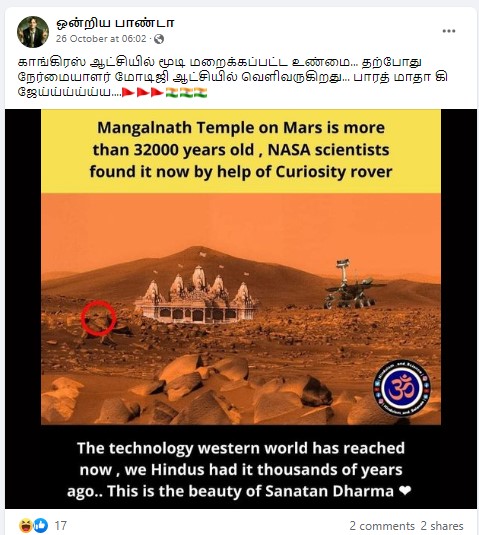The width and height of the screenshot is (479, 535).
Task: Click the Tamil post caption text
Action: (232, 77)
